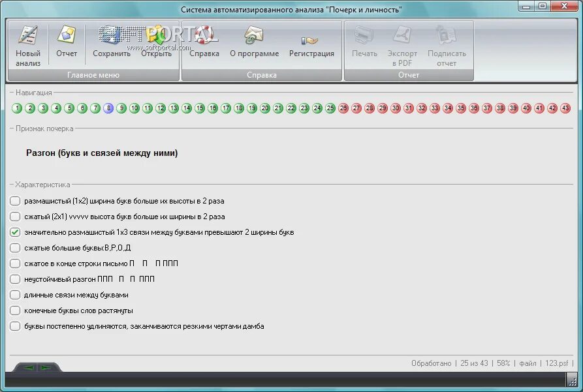This screenshot has width=583, height=392.
Task: Check размашистый (1x2) option
Action: tap(15, 201)
